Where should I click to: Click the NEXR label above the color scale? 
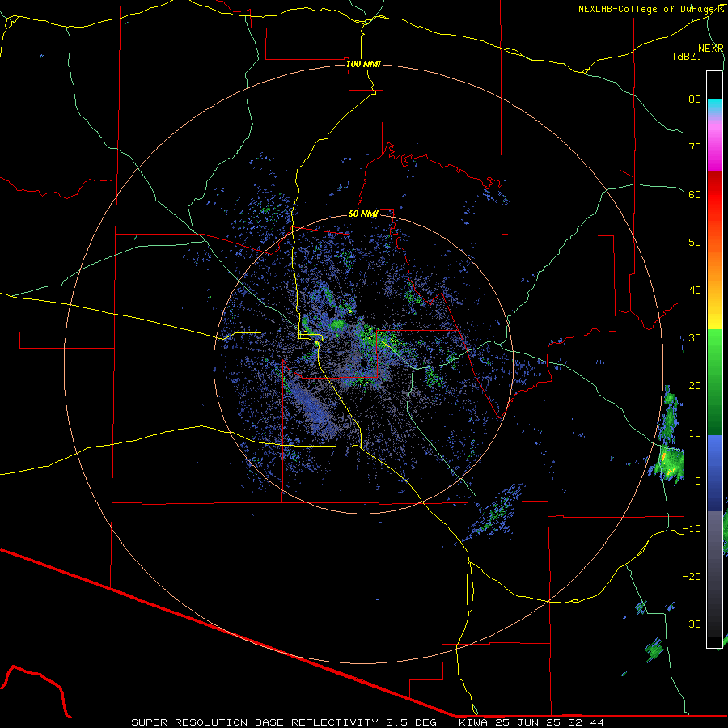710,49
